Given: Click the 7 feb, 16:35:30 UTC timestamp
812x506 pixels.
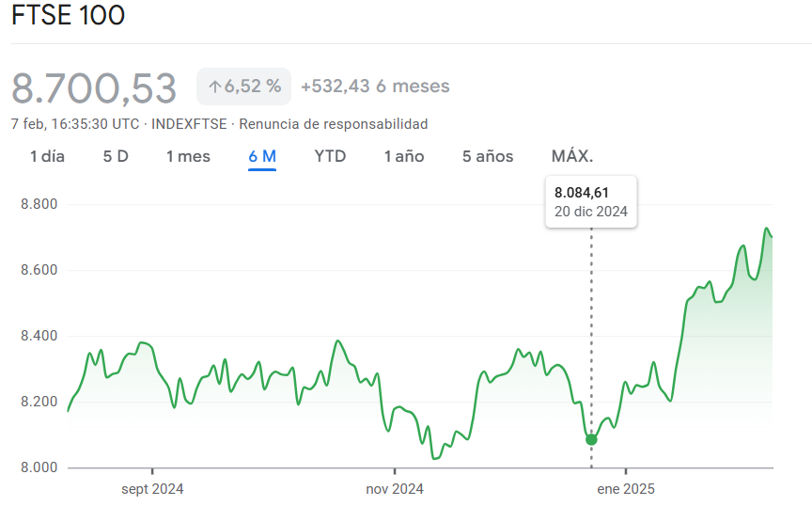Looking at the screenshot, I should click(75, 124).
